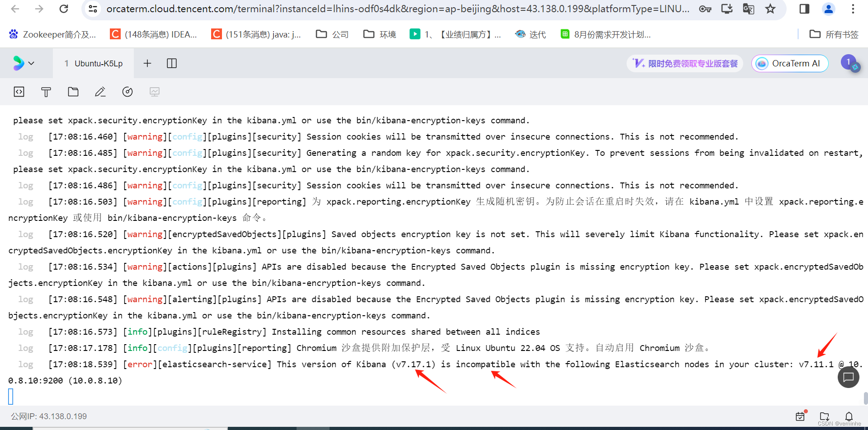868x430 pixels.
Task: Click the (v7.17.1) Kibana version text
Action: click(414, 365)
